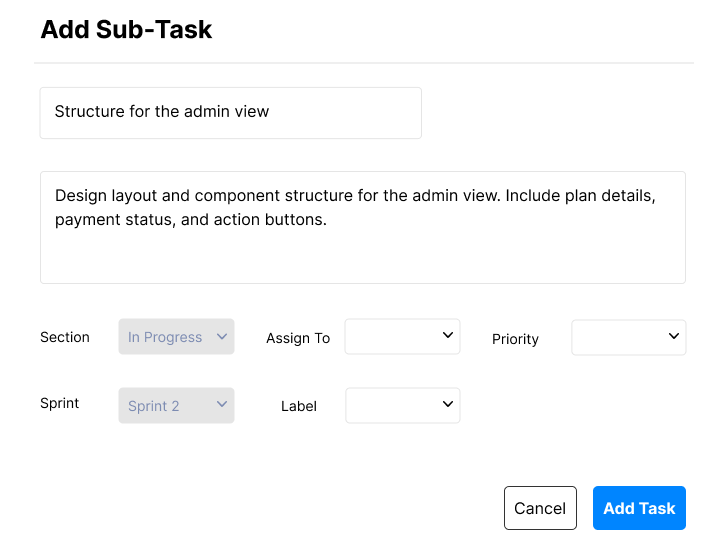This screenshot has width=718, height=547.
Task: Open the Priority dropdown box
Action: pyautogui.click(x=628, y=337)
